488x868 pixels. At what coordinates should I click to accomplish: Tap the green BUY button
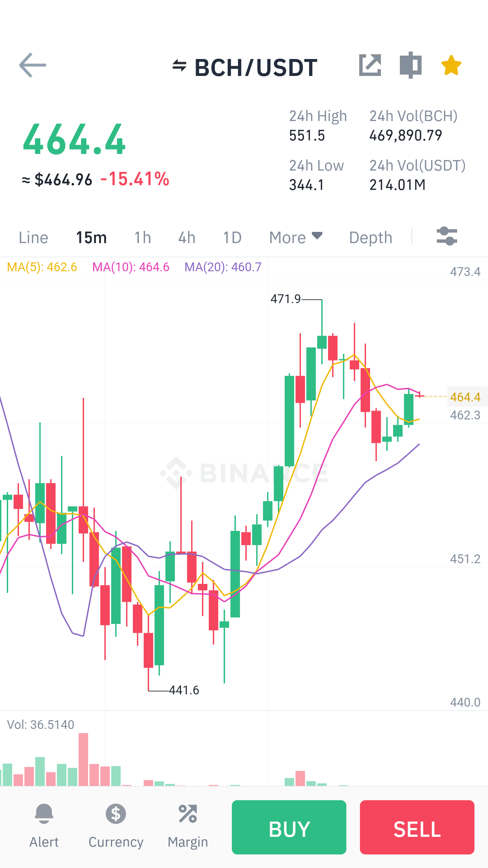click(x=289, y=827)
